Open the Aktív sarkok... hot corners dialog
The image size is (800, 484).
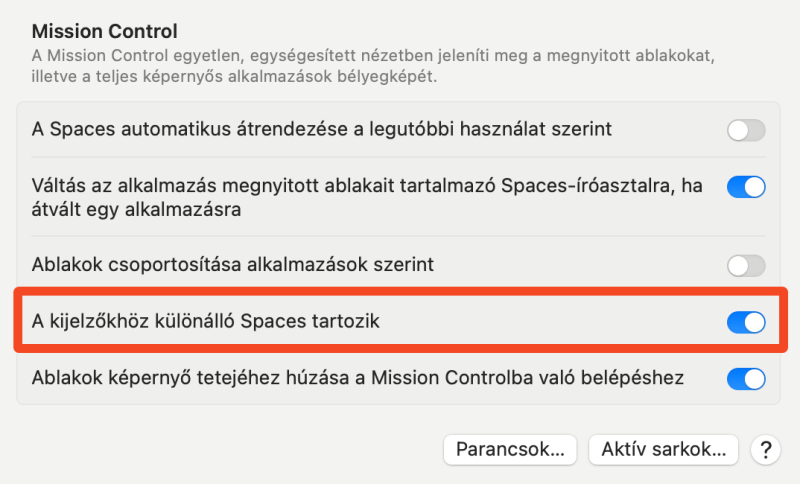pyautogui.click(x=663, y=450)
